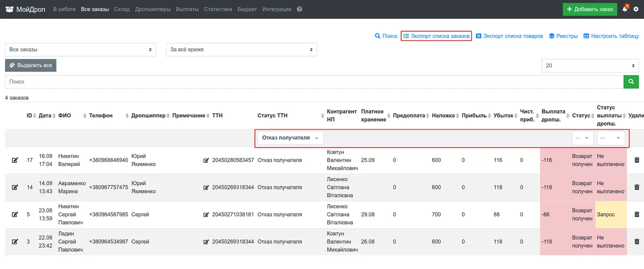Screen dimensions: 644x269
Task: Open the За всё время period dropdown
Action: click(241, 50)
